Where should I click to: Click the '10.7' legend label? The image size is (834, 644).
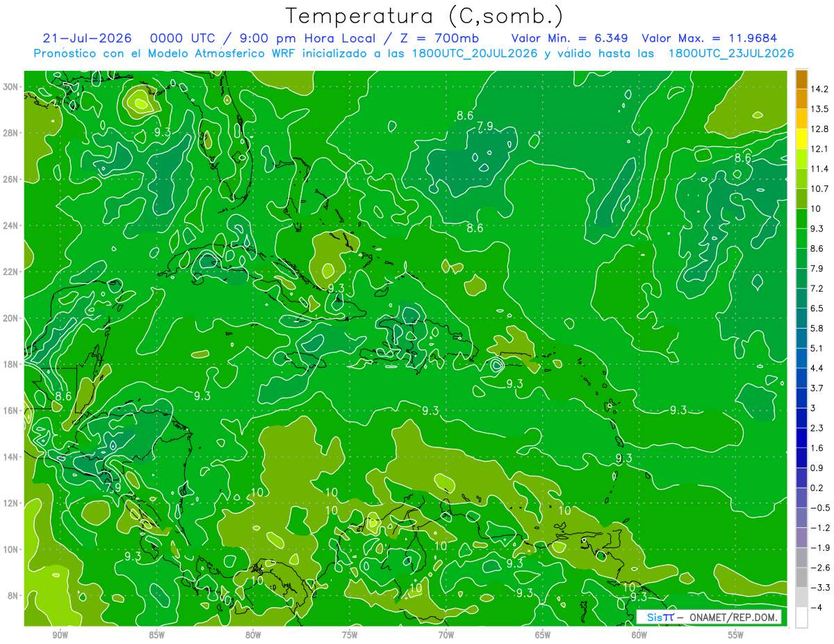tap(820, 188)
